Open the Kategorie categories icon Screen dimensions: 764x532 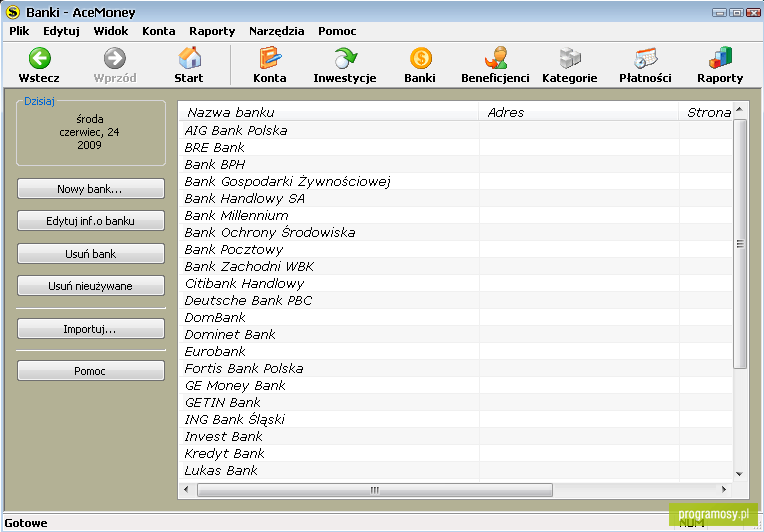click(x=570, y=58)
